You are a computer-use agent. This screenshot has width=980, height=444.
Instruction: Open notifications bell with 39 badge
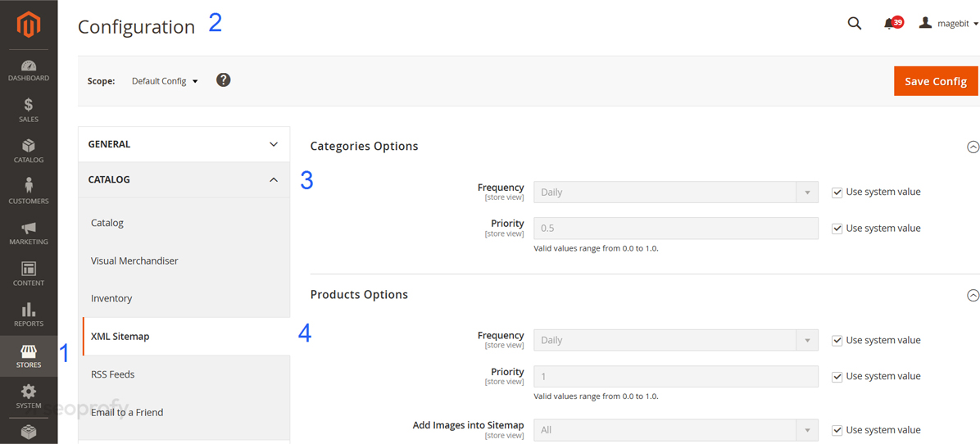[x=892, y=23]
